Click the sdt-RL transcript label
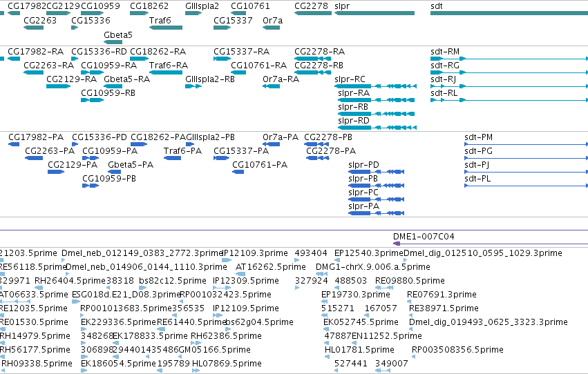This screenshot has height=374, width=588. coord(444,93)
